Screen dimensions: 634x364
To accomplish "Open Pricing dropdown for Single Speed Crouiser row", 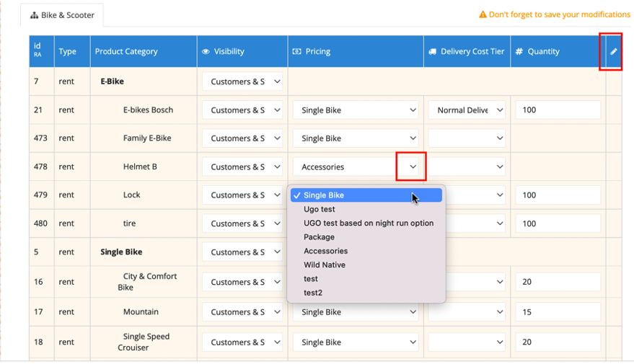I will pyautogui.click(x=356, y=342).
